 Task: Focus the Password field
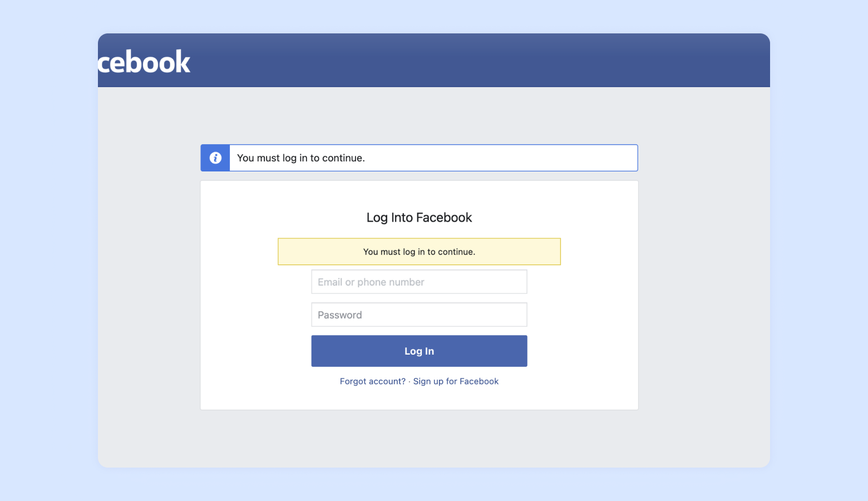[x=419, y=315]
